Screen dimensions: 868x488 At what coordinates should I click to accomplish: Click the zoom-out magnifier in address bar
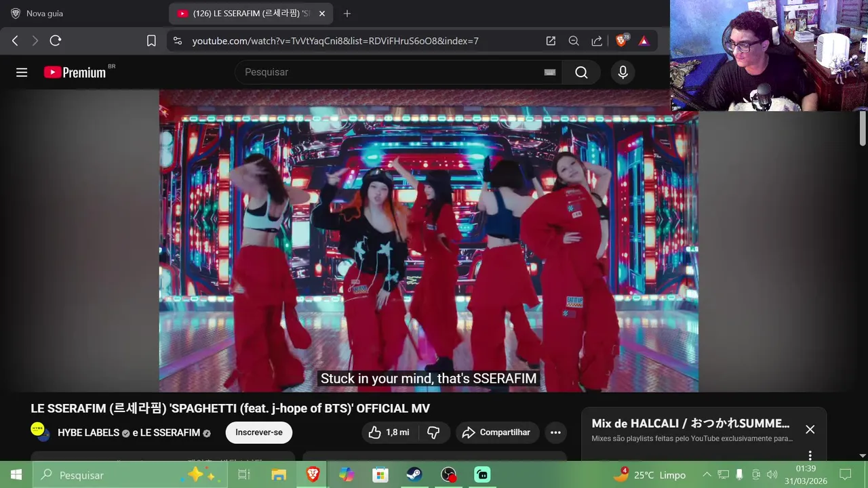(574, 41)
